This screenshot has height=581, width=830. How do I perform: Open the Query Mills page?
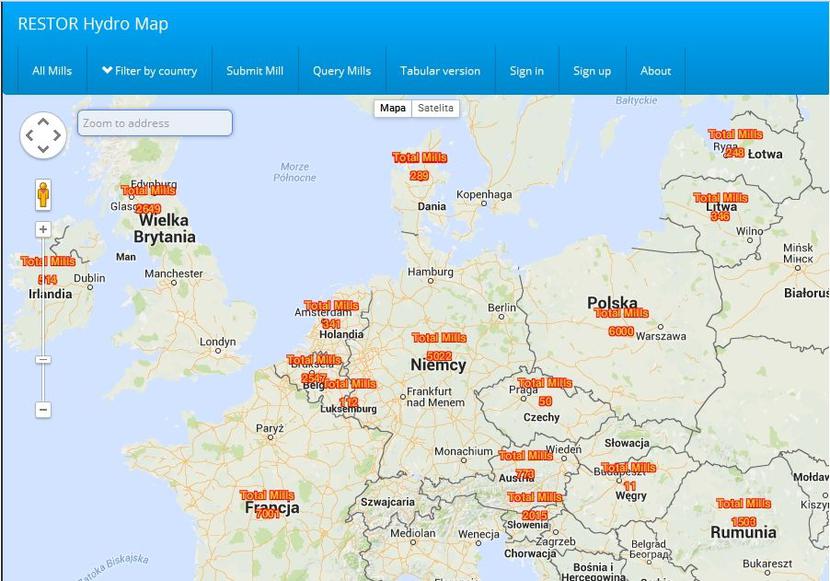342,71
